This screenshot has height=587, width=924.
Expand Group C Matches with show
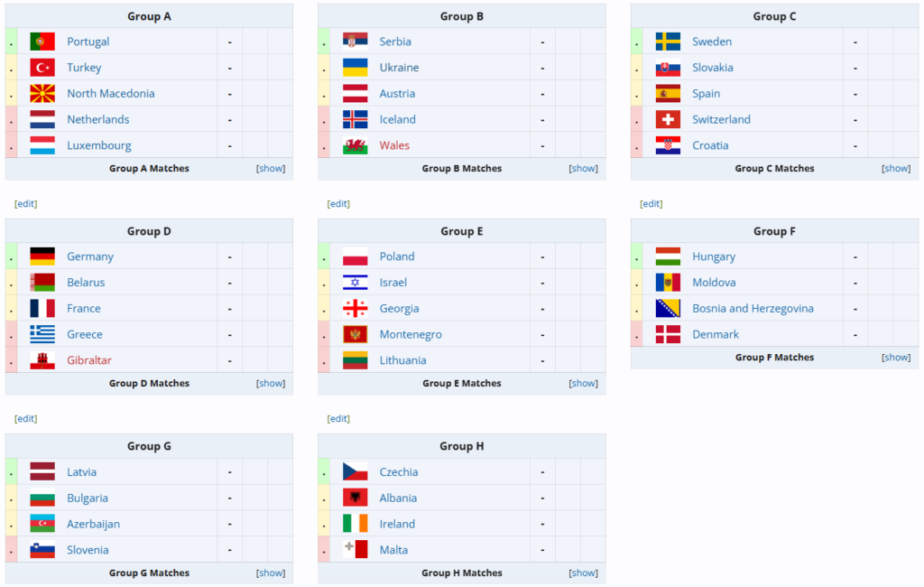pos(896,168)
